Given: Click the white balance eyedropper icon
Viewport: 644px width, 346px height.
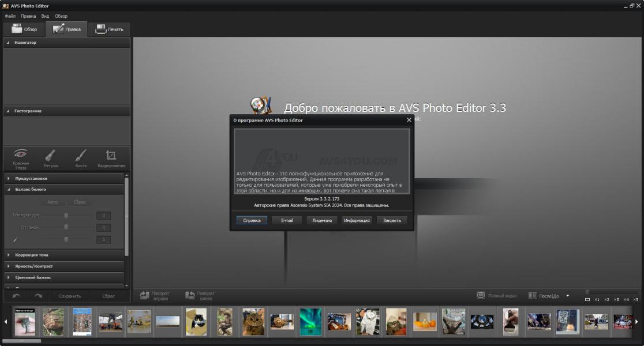Looking at the screenshot, I should click(x=16, y=240).
